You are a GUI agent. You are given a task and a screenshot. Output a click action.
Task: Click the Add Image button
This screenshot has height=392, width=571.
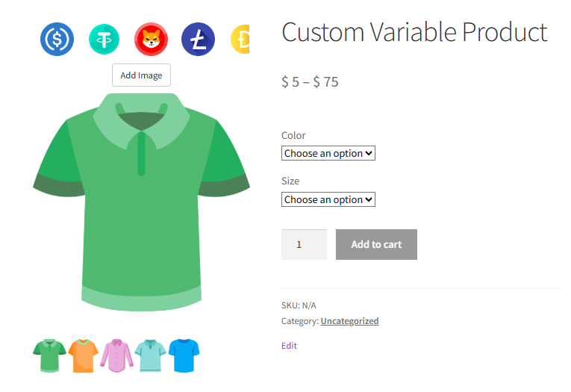click(x=141, y=75)
